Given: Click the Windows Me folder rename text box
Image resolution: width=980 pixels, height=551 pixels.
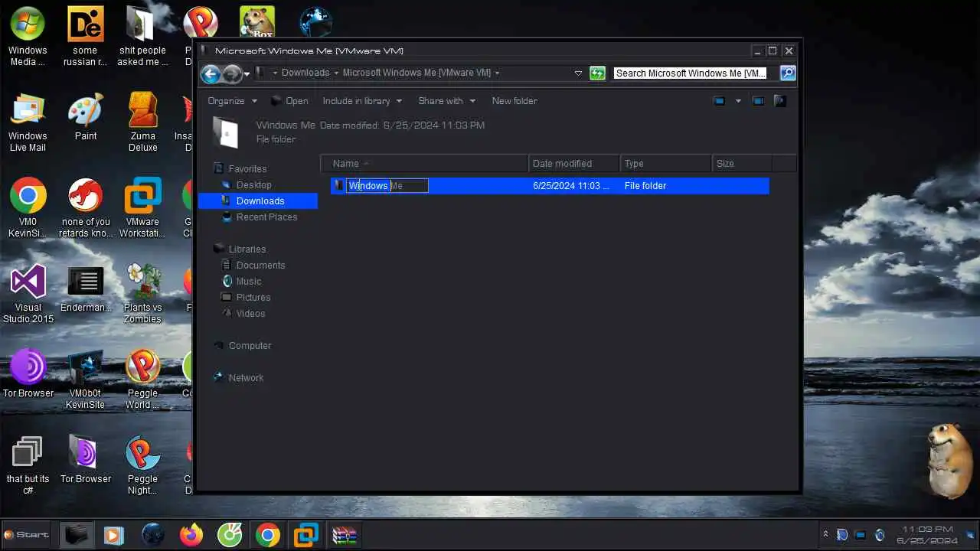Looking at the screenshot, I should (x=387, y=185).
